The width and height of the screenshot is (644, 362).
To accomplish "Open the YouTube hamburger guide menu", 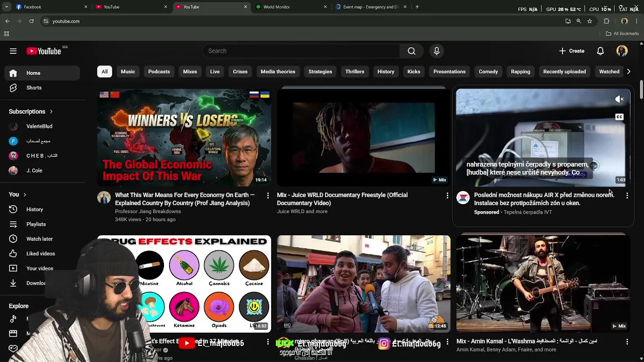I will [x=13, y=51].
